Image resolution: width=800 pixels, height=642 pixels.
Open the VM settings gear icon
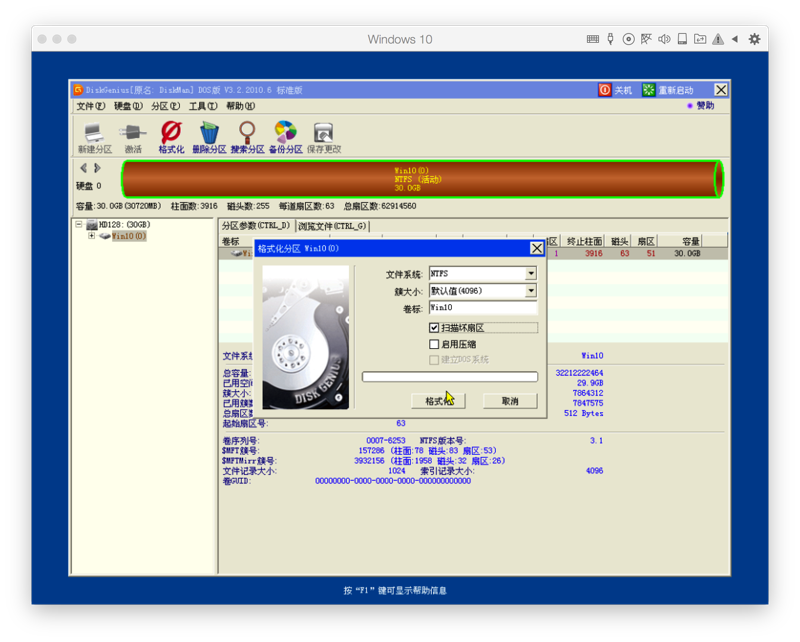[x=755, y=39]
